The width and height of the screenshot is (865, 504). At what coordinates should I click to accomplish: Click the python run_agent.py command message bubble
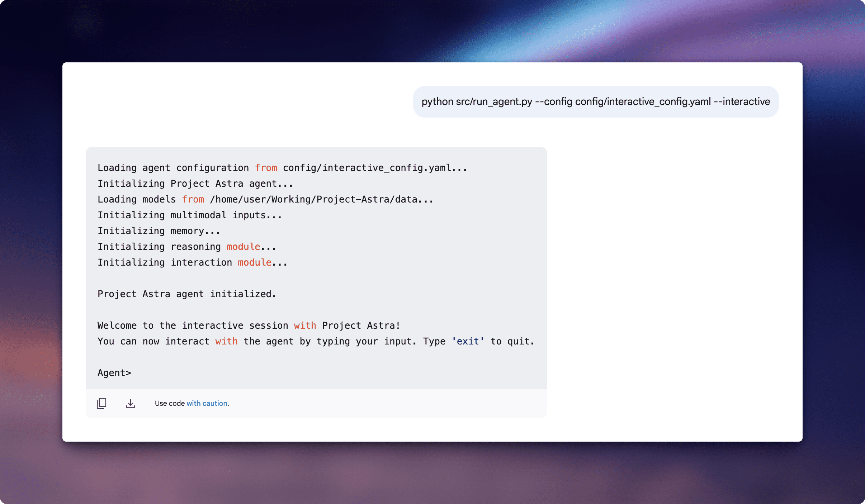tap(595, 102)
